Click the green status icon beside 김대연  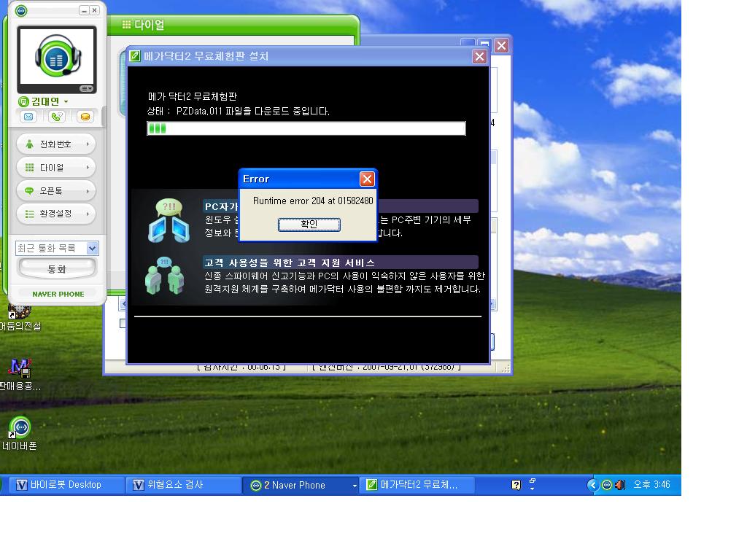[23, 101]
